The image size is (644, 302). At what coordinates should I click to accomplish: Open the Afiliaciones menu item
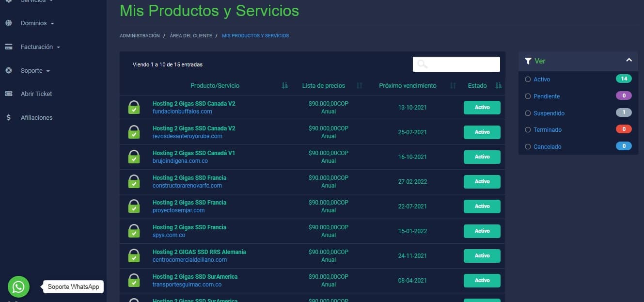click(x=36, y=118)
